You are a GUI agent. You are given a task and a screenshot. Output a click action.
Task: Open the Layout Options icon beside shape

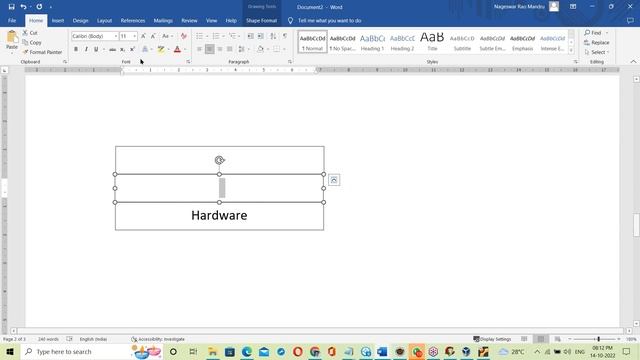334,180
